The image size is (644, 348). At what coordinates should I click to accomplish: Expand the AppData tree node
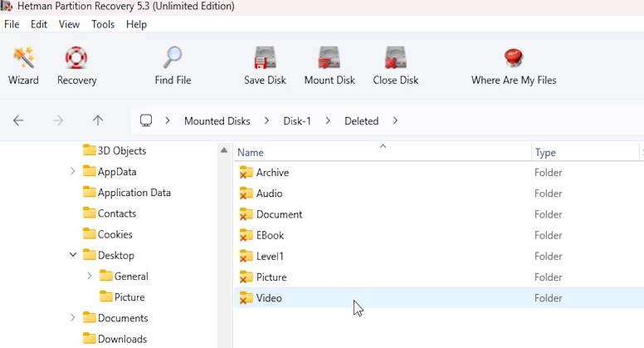point(73,171)
